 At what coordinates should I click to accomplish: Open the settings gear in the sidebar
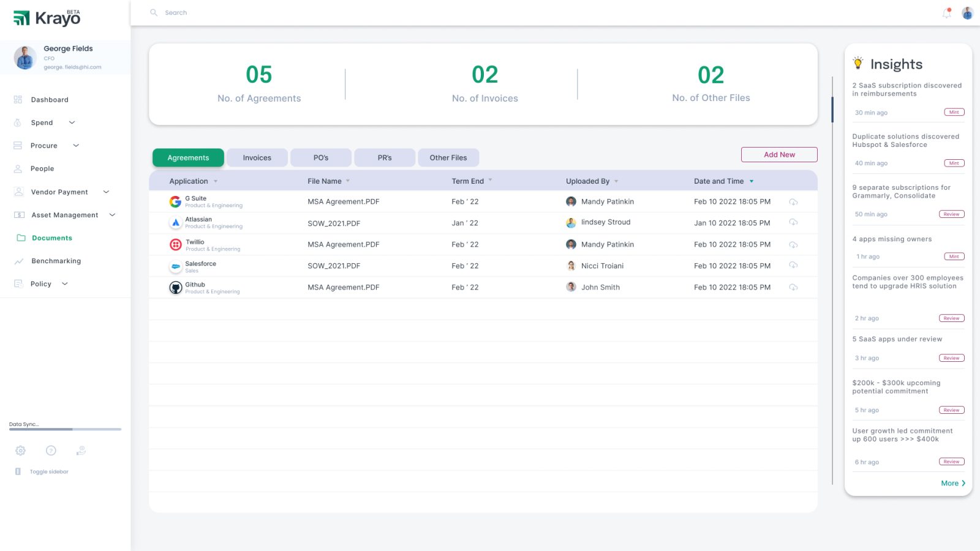(x=20, y=451)
